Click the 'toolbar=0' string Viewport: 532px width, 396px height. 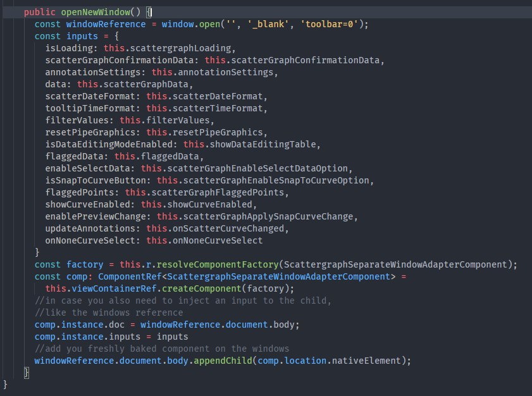tap(330, 24)
